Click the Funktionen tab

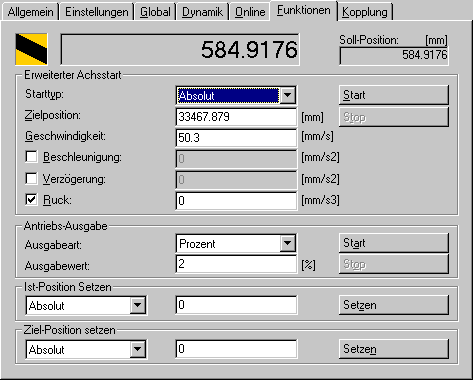click(x=304, y=11)
